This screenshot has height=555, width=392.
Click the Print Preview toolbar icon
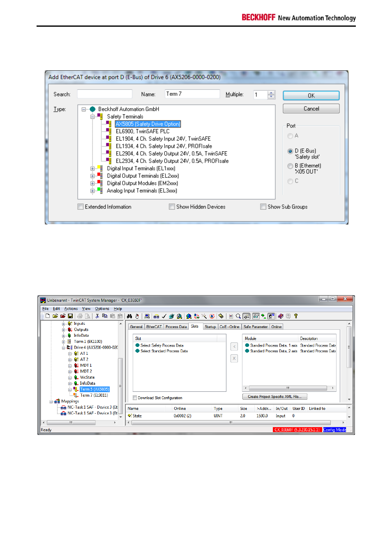coord(88,316)
